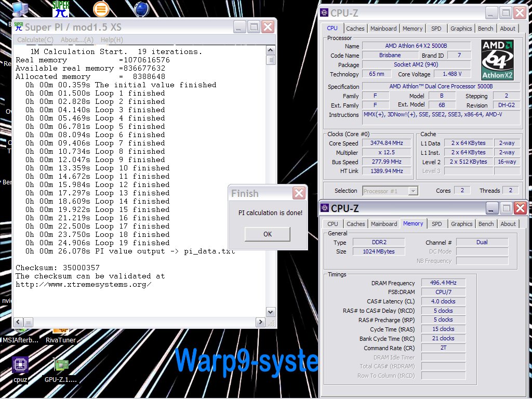Click the HT Link 1389.94 MHz value

coord(387,171)
